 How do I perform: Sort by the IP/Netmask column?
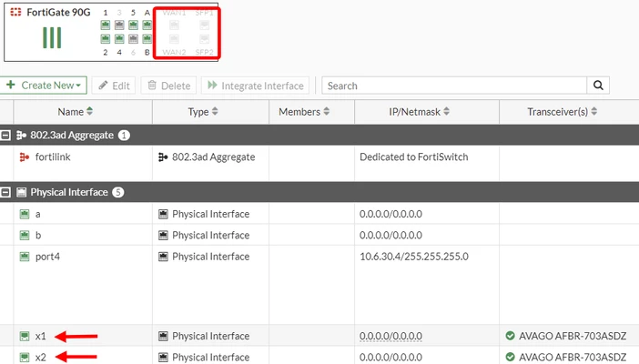pos(419,112)
